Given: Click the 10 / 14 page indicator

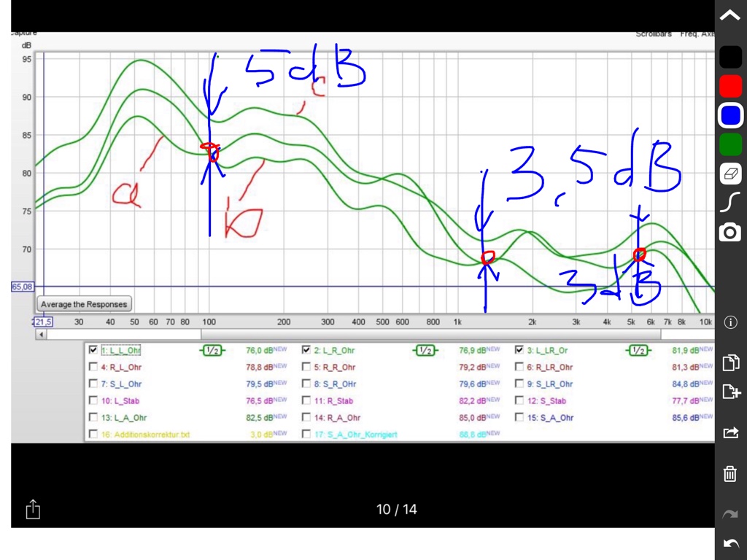Looking at the screenshot, I should point(396,510).
